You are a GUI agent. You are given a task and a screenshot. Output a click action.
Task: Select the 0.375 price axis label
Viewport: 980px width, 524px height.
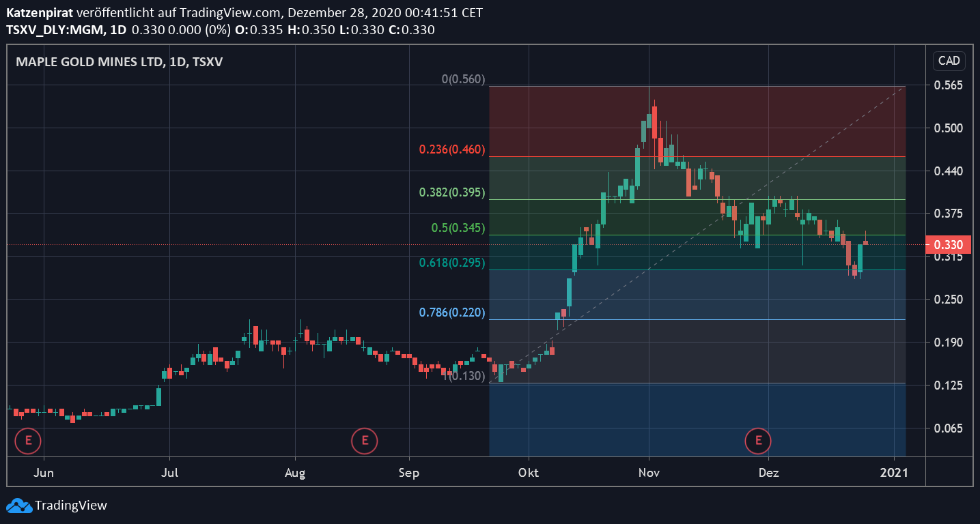point(948,214)
